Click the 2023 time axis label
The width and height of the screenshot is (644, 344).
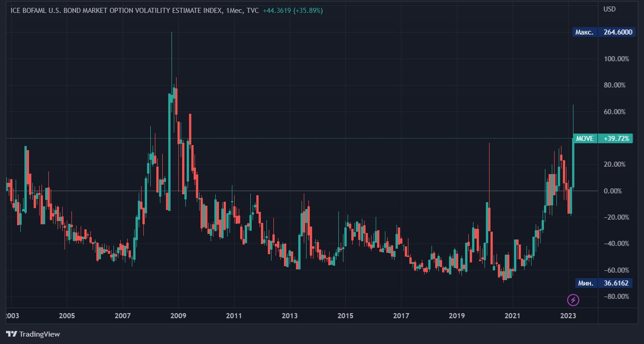tap(568, 316)
